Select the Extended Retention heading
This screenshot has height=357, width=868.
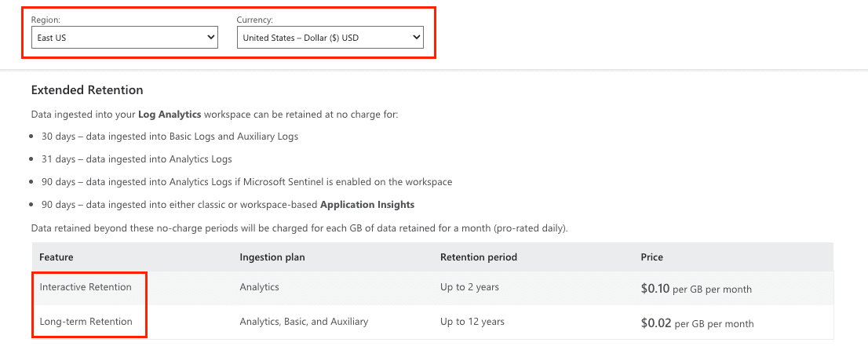[87, 90]
